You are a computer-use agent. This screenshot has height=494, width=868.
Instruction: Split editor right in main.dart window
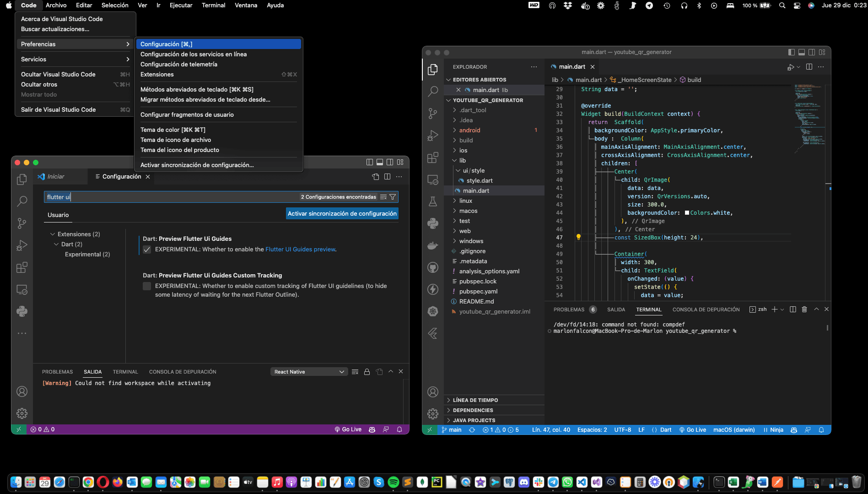coord(809,67)
